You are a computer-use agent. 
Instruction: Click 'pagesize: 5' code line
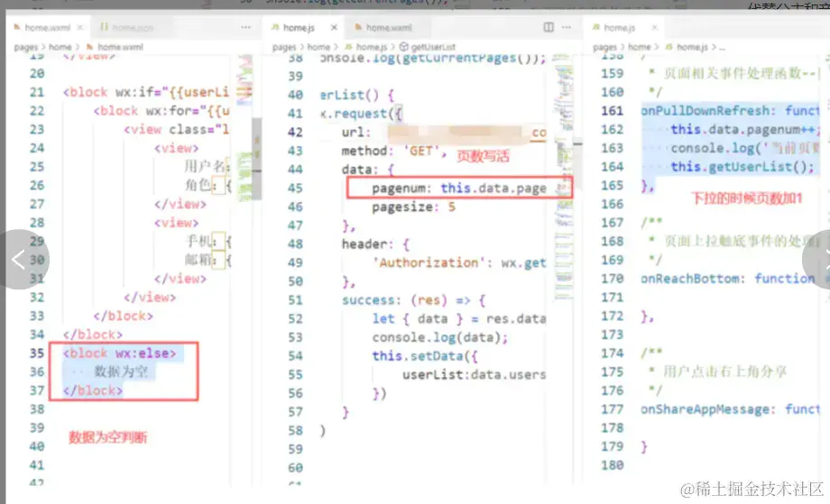413,206
